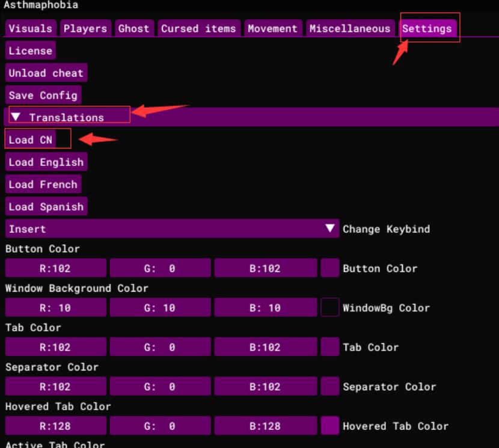Click Hovered Tab Color R:128 field
The width and height of the screenshot is (499, 448).
coord(56,426)
